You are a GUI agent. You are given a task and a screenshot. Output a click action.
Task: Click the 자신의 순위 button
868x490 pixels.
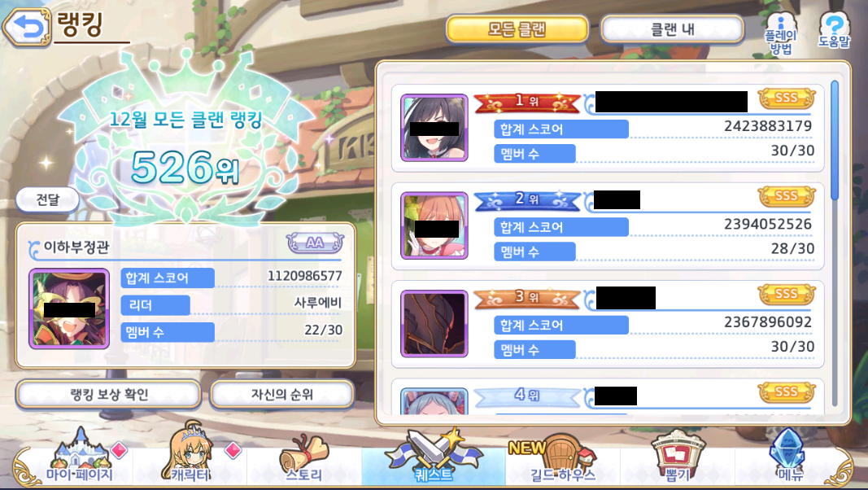282,394
